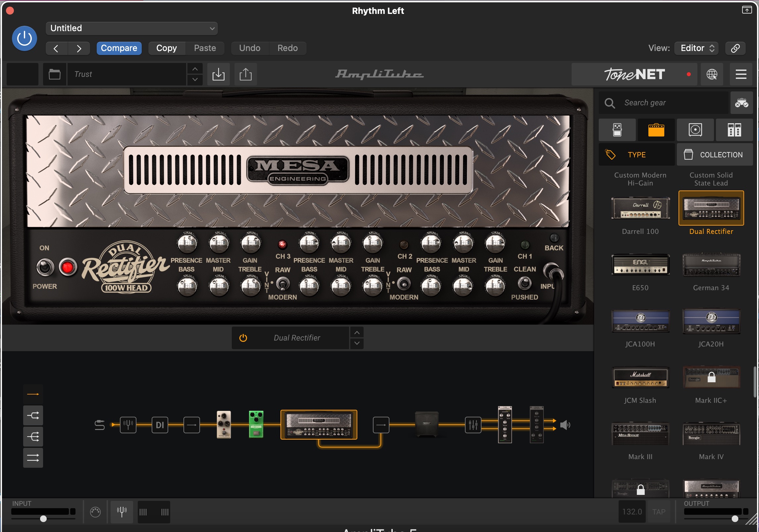The width and height of the screenshot is (759, 532).
Task: Toggle the CH 2 Raw/Modern switch
Action: (404, 284)
